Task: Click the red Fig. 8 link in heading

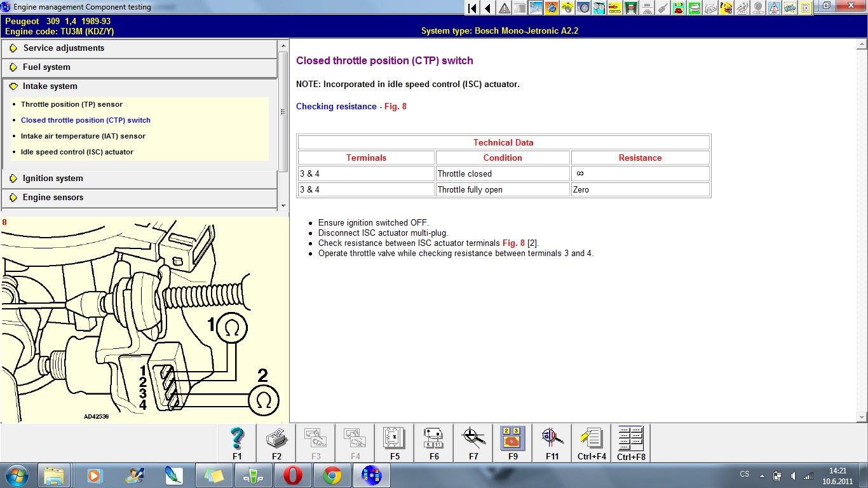Action: click(395, 107)
